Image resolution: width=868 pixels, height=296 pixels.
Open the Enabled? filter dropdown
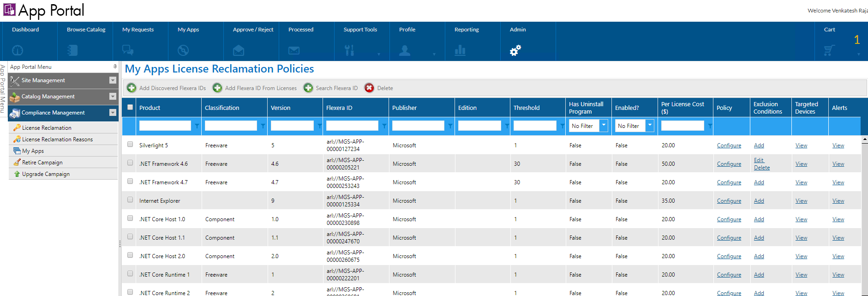[650, 126]
